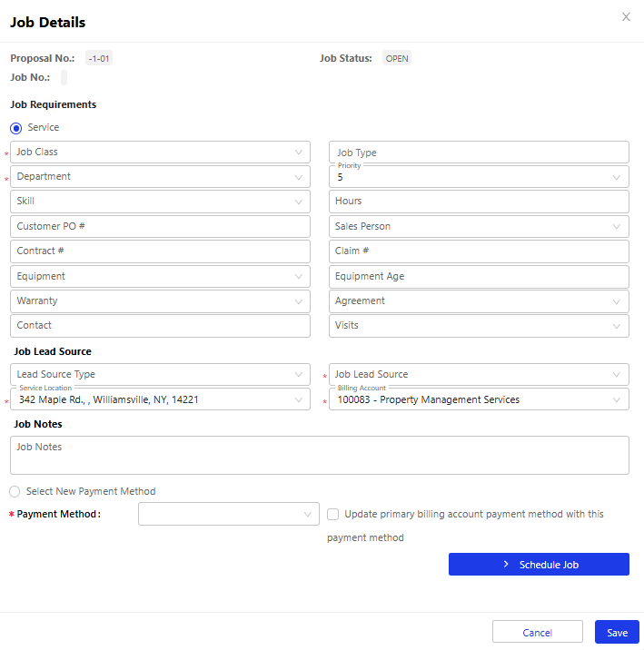
Task: Click the Job Requirements heading
Action: coord(53,104)
